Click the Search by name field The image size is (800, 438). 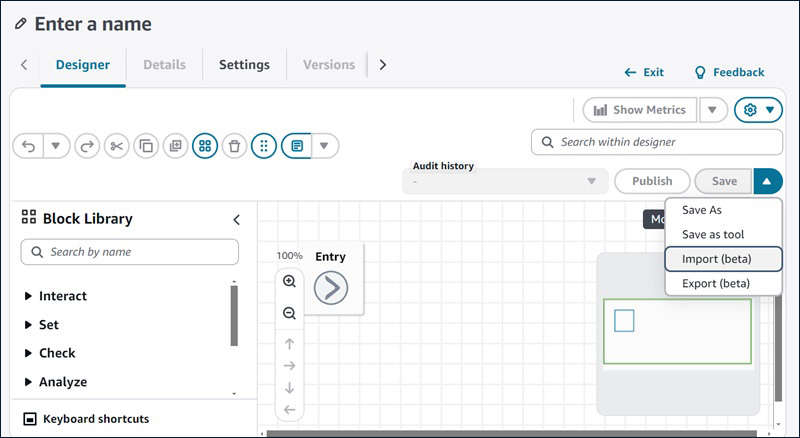(x=130, y=252)
